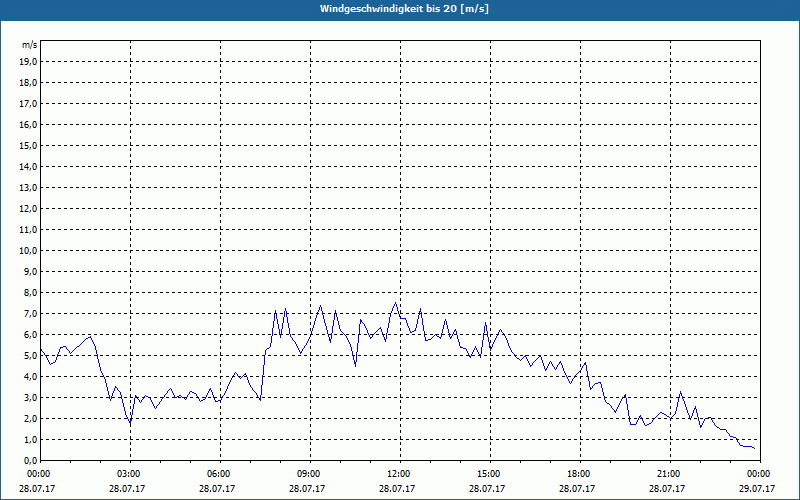Click the wind speed minimum at 03:00
Screen dimensions: 800x500
(130, 424)
